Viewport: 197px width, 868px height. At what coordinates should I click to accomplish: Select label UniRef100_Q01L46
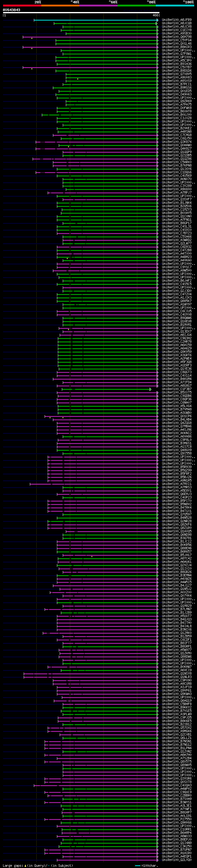(177, 44)
